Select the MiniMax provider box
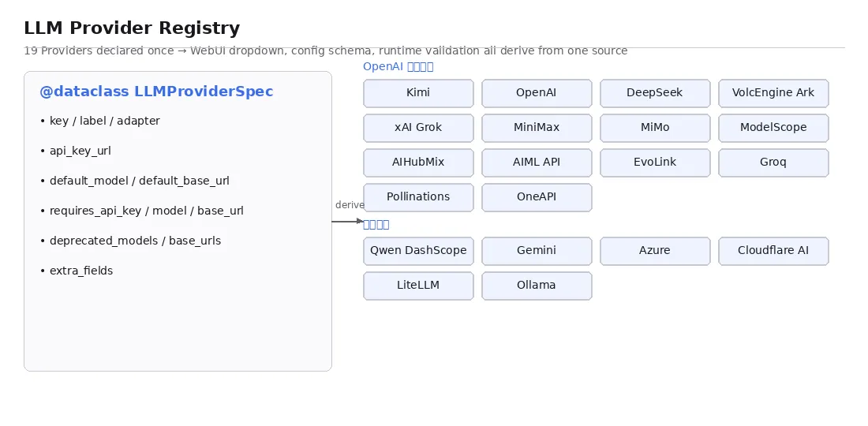 (x=537, y=128)
